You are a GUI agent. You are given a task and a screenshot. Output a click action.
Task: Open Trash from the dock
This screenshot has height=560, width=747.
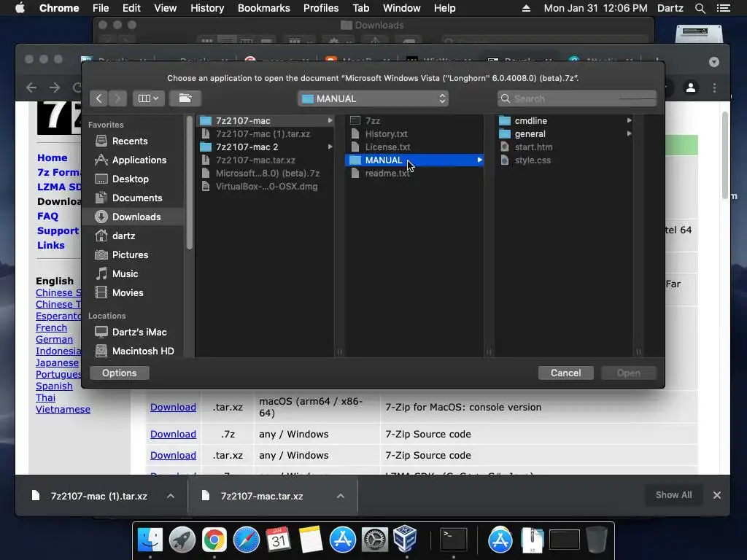(x=596, y=540)
